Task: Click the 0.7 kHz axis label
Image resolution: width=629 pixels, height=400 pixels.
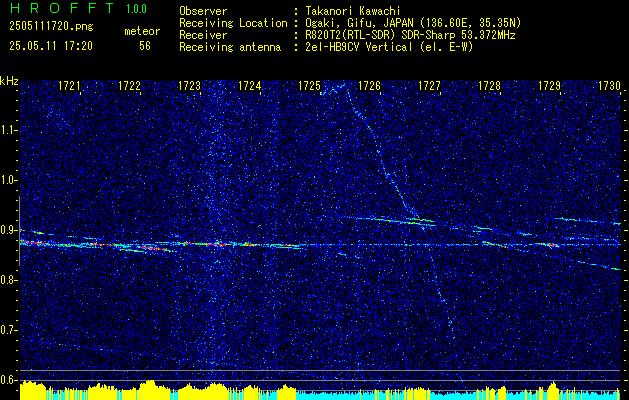Action: click(x=8, y=331)
